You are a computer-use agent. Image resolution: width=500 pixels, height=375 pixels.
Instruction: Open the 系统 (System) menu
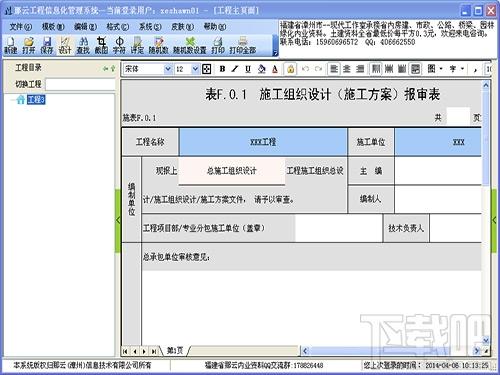(x=150, y=27)
